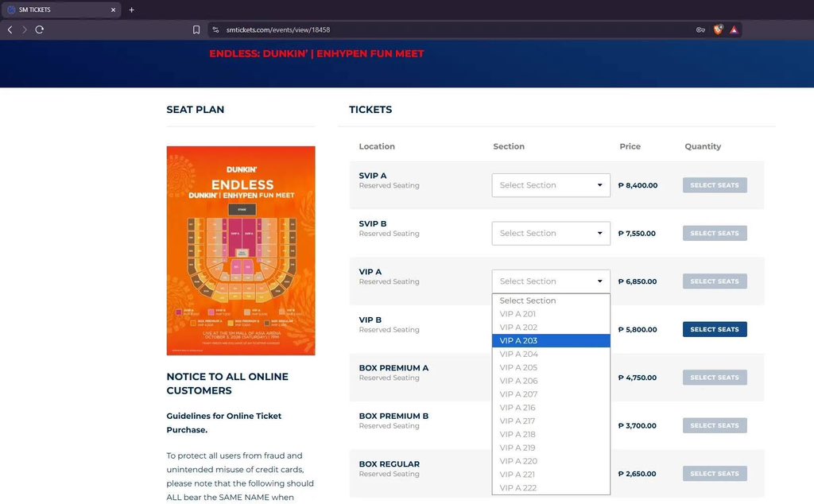
Task: Open site settings icon in address bar
Action: (x=215, y=29)
